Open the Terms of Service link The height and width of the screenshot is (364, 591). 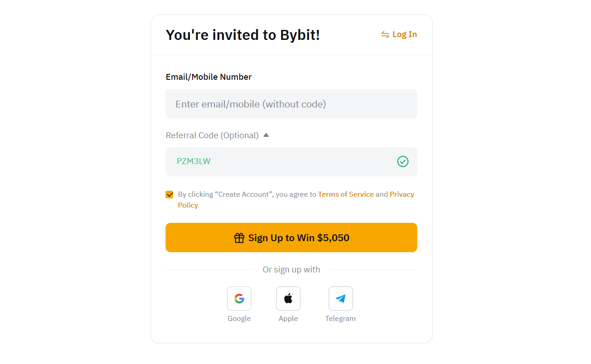tap(346, 194)
